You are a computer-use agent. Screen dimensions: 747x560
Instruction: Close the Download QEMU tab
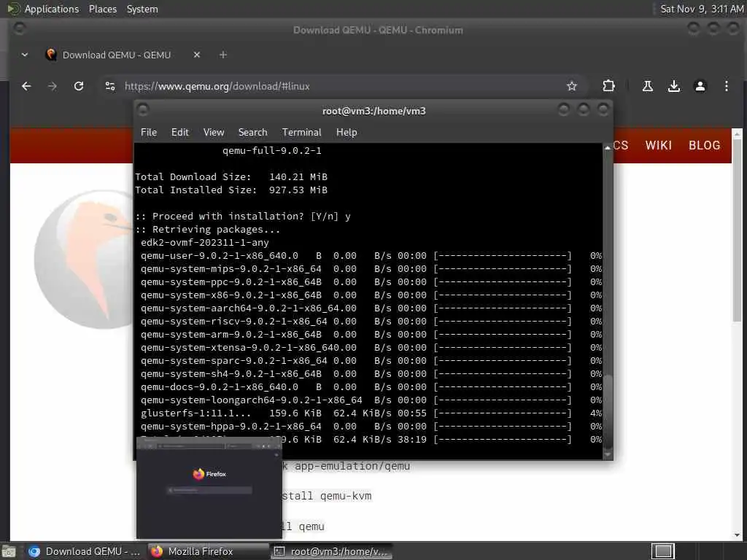tap(197, 55)
